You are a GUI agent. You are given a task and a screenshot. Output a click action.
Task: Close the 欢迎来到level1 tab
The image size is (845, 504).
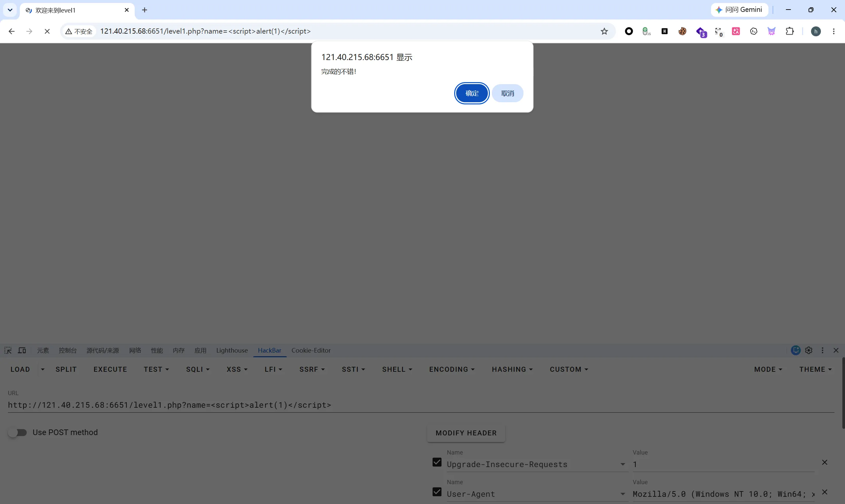coord(127,10)
